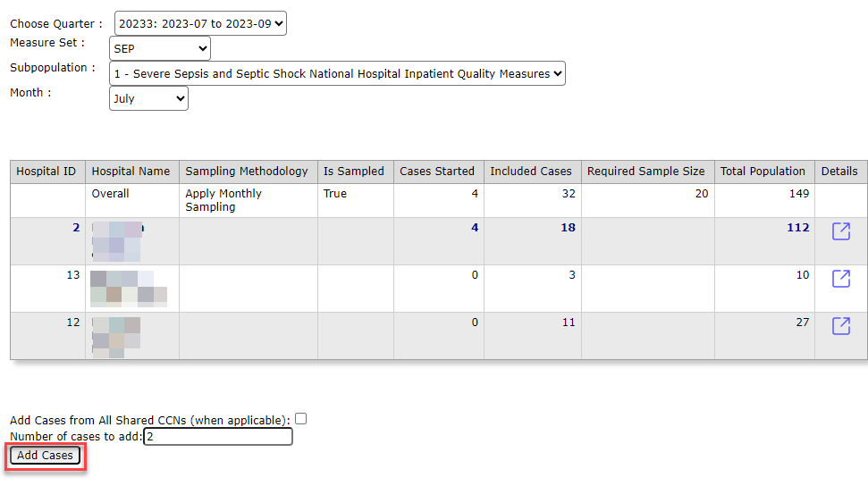The height and width of the screenshot is (486, 868).
Task: Click the Number of cases to add field
Action: (x=217, y=437)
